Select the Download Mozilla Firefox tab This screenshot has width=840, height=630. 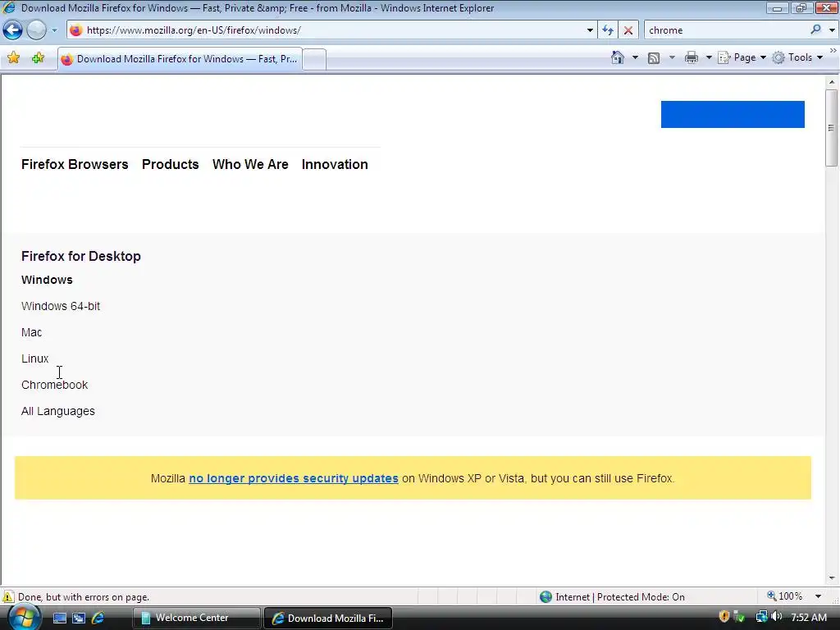[180, 59]
